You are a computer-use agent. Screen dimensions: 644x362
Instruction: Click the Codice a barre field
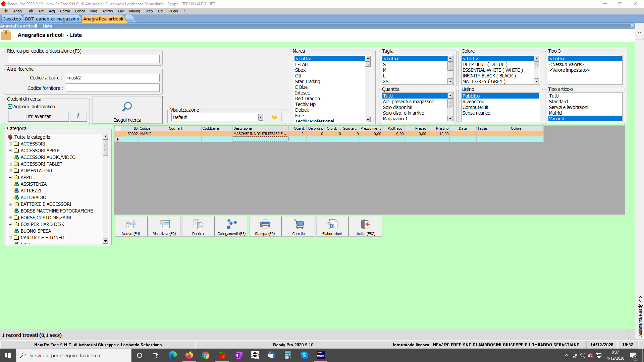tap(113, 78)
